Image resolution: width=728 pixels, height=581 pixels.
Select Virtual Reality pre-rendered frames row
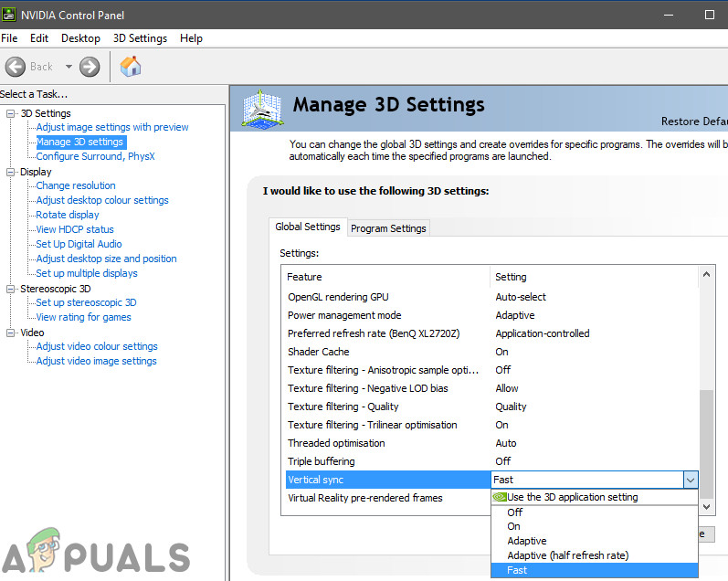click(x=388, y=498)
